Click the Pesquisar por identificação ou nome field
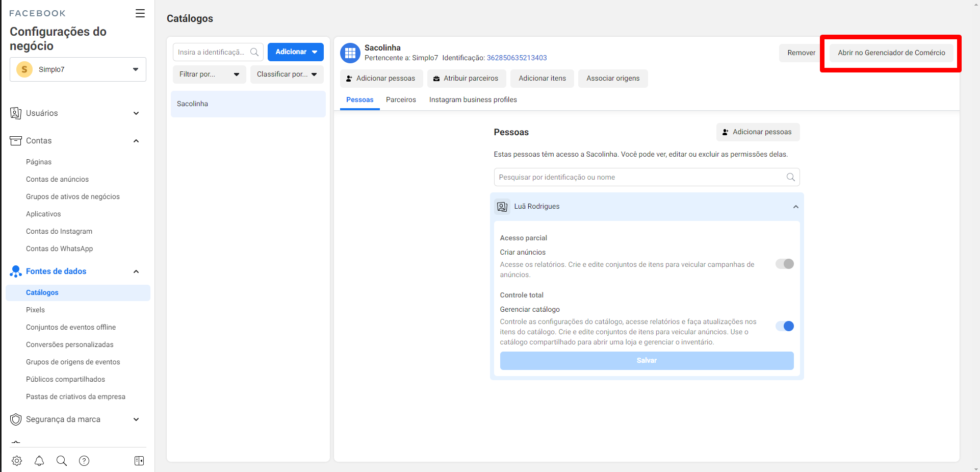This screenshot has width=980, height=472. point(647,177)
